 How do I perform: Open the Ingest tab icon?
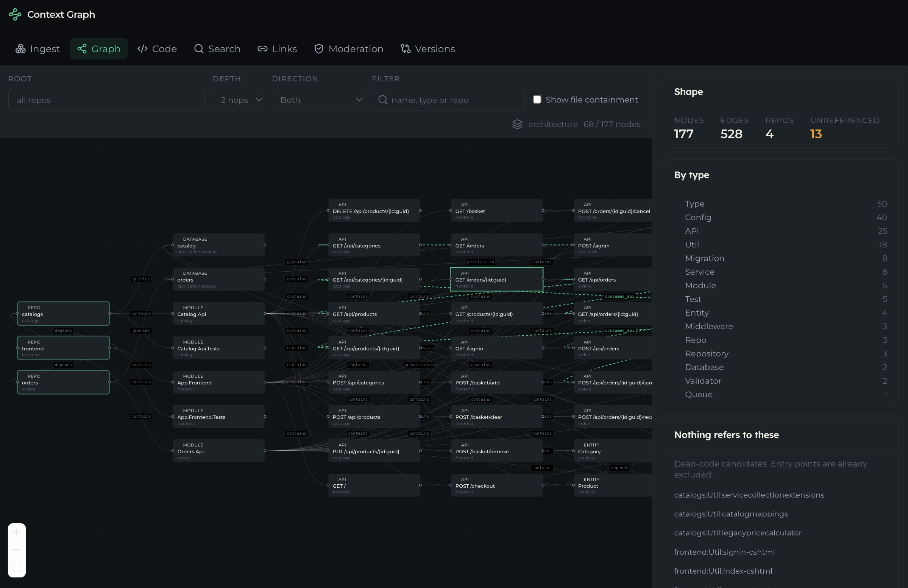click(20, 49)
